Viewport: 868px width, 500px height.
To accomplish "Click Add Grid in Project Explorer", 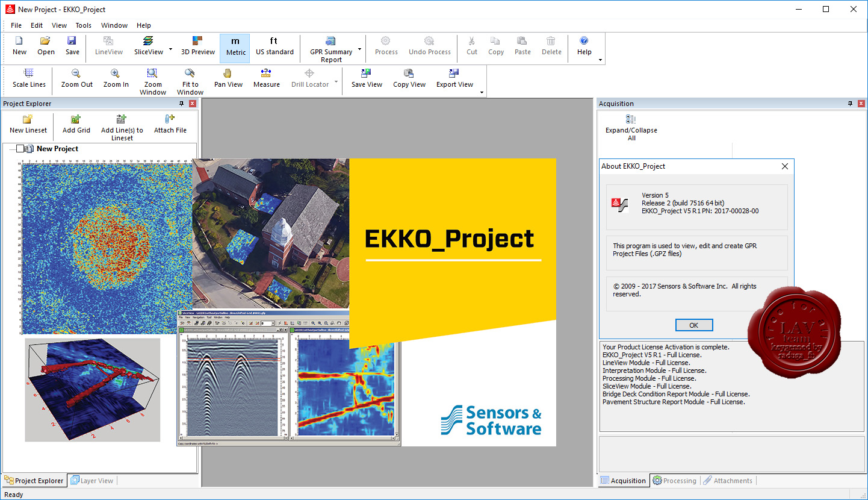I will click(76, 123).
